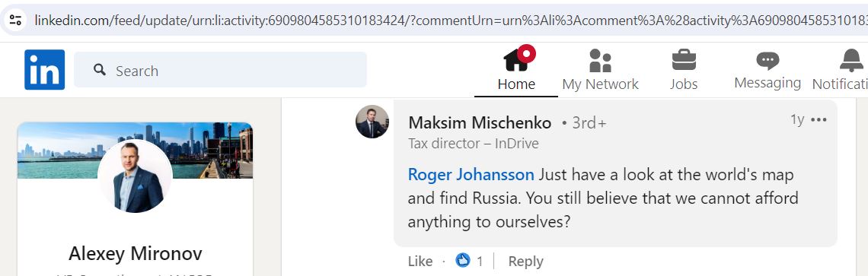Click the LinkedIn logo icon

44,70
